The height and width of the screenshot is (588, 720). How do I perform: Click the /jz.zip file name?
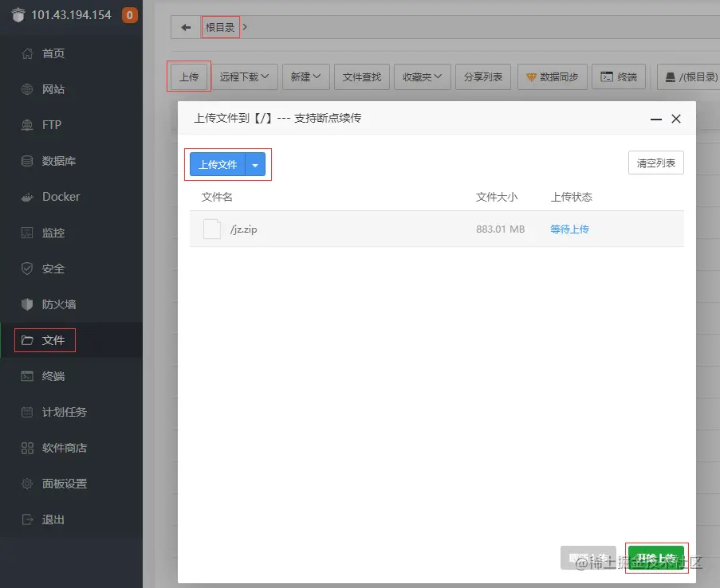click(x=243, y=229)
